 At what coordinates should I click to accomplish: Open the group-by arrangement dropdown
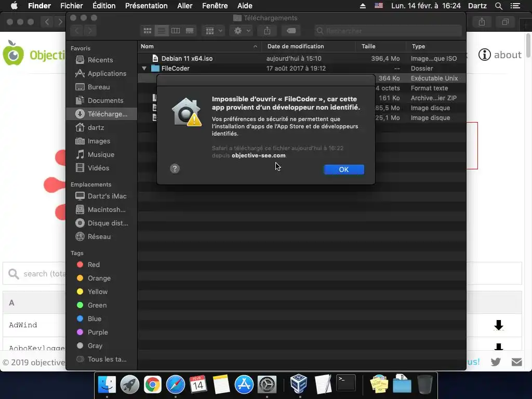pos(214,31)
